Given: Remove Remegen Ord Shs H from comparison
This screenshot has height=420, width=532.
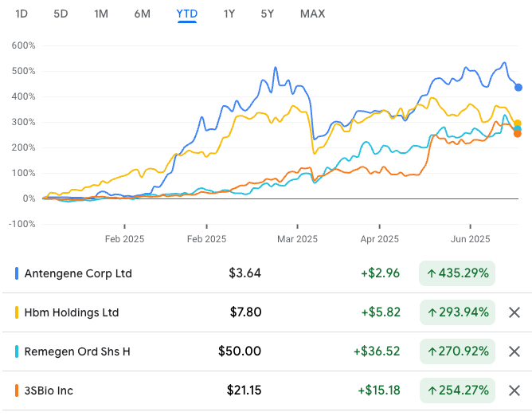Looking at the screenshot, I should pyautogui.click(x=514, y=351).
